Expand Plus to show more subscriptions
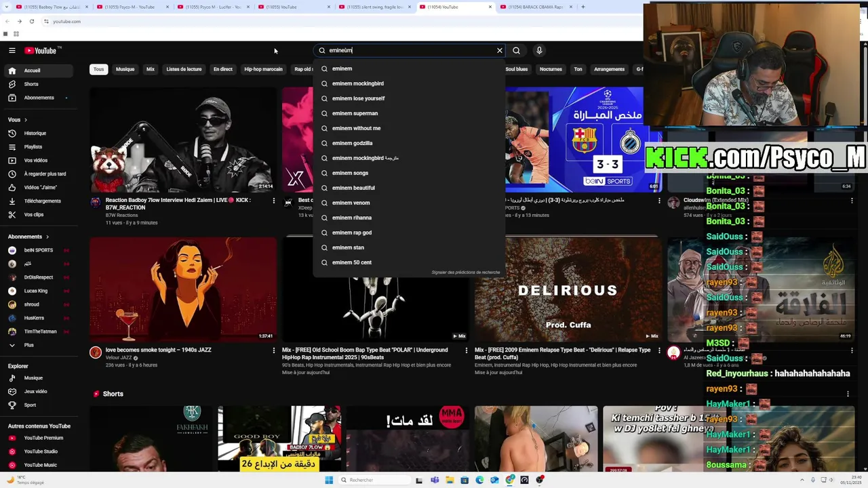The height and width of the screenshot is (488, 868). 40,345
